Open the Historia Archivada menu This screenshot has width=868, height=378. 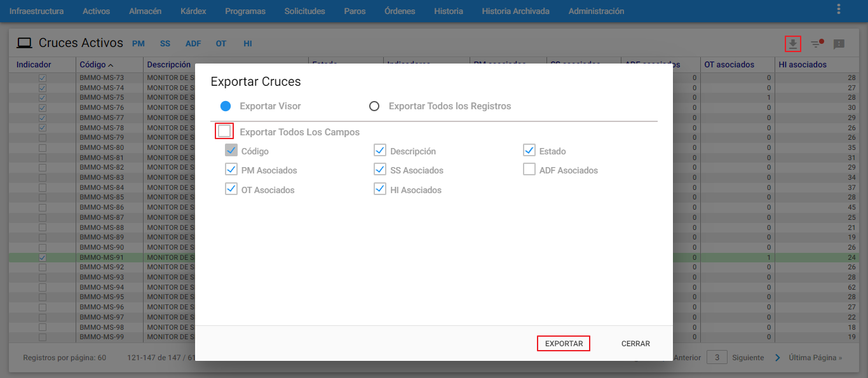point(515,11)
